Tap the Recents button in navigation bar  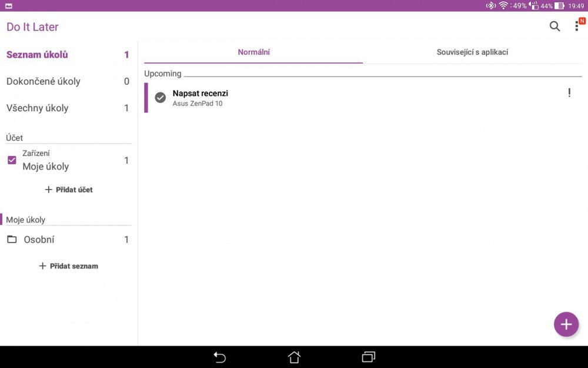pyautogui.click(x=367, y=357)
